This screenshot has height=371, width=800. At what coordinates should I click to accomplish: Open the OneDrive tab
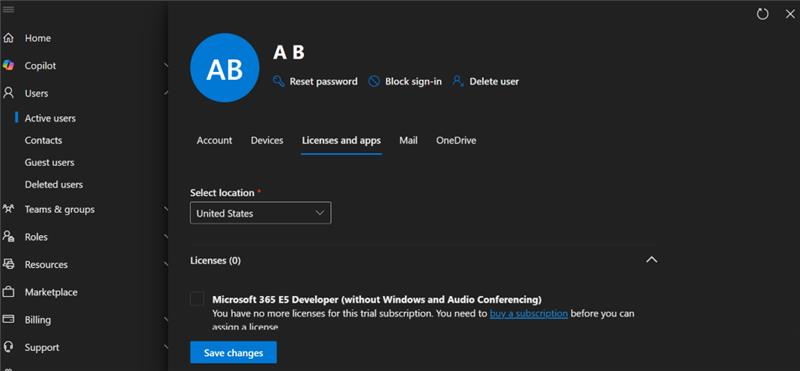click(x=456, y=140)
